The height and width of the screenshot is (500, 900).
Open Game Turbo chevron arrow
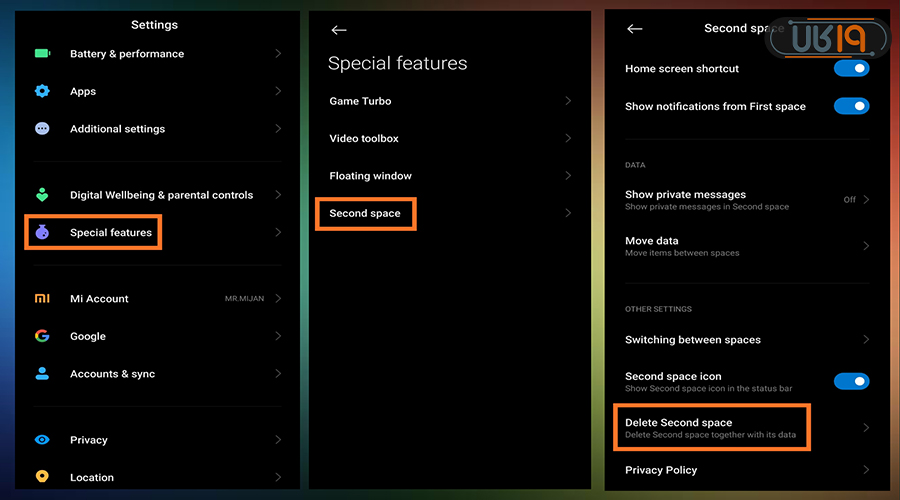tap(567, 101)
